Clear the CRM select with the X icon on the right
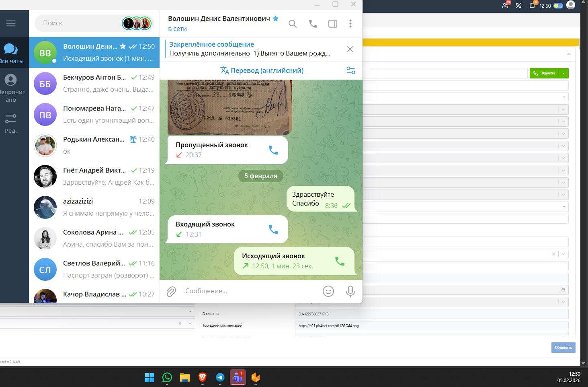 click(x=553, y=254)
